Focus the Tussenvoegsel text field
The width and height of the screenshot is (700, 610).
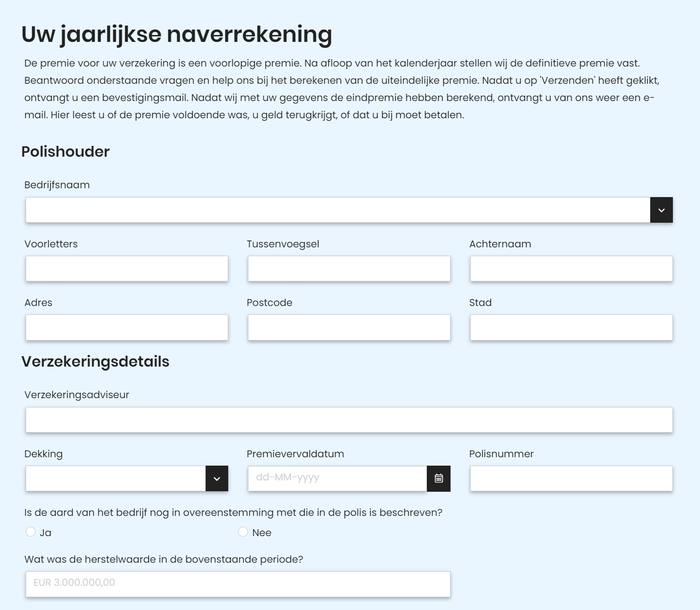click(x=349, y=269)
